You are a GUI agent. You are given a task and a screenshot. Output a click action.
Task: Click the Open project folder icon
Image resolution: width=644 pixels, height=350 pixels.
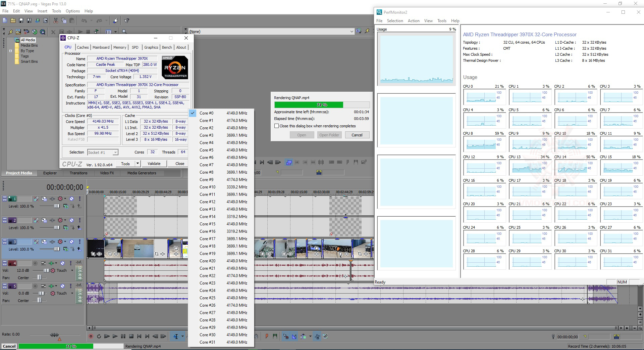[x=13, y=20]
